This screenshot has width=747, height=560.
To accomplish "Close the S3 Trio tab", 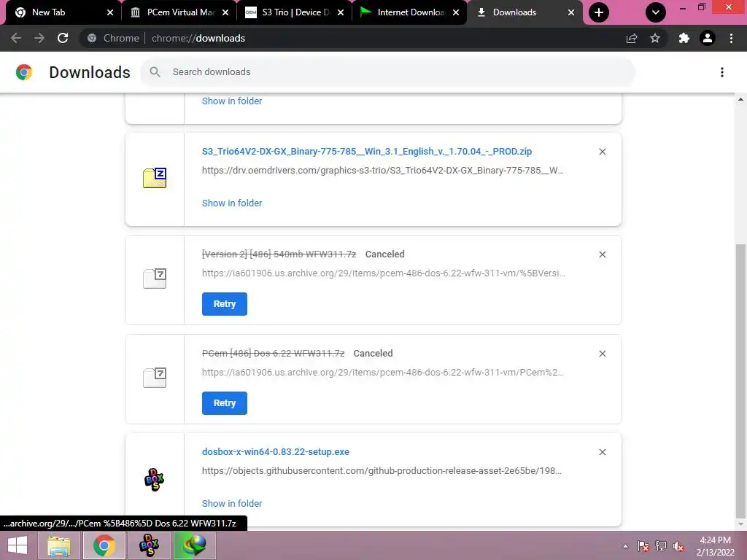I will click(341, 12).
